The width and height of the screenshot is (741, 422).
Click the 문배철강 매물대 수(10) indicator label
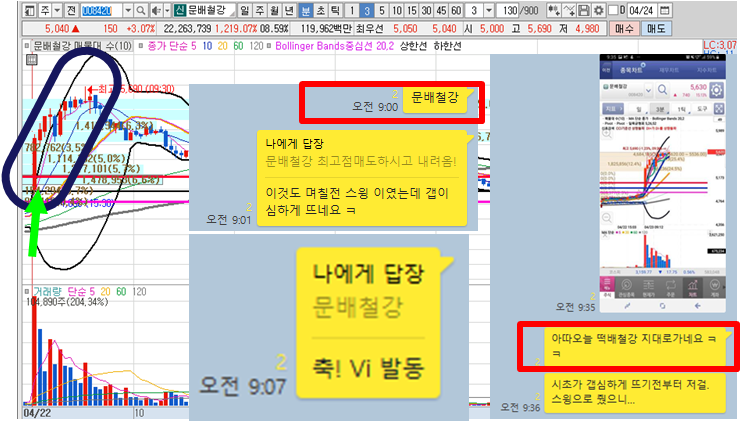tap(83, 46)
